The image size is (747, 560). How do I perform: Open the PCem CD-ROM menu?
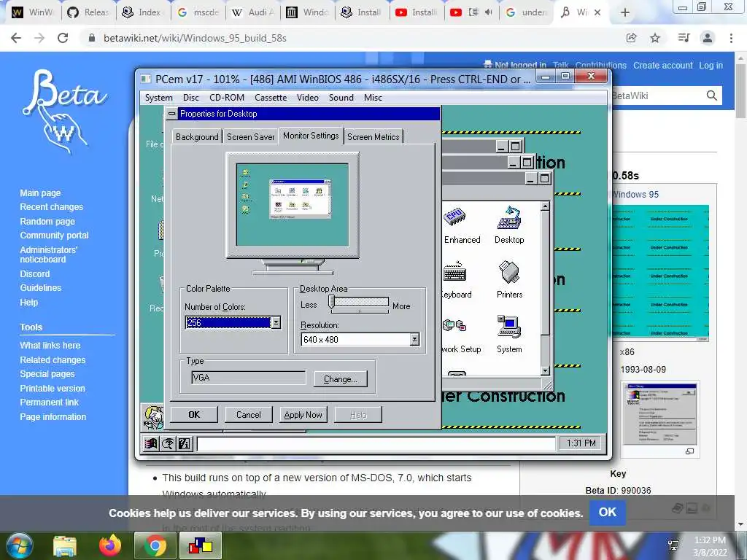(227, 98)
